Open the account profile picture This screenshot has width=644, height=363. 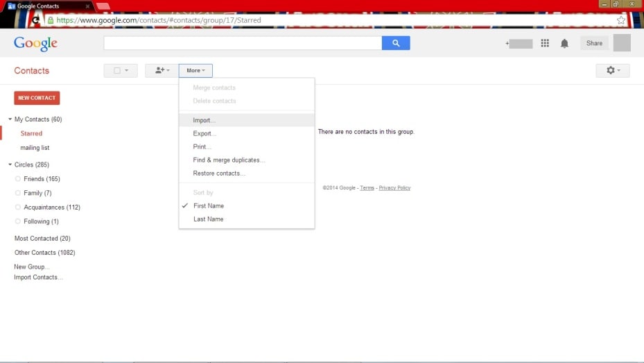pos(621,43)
